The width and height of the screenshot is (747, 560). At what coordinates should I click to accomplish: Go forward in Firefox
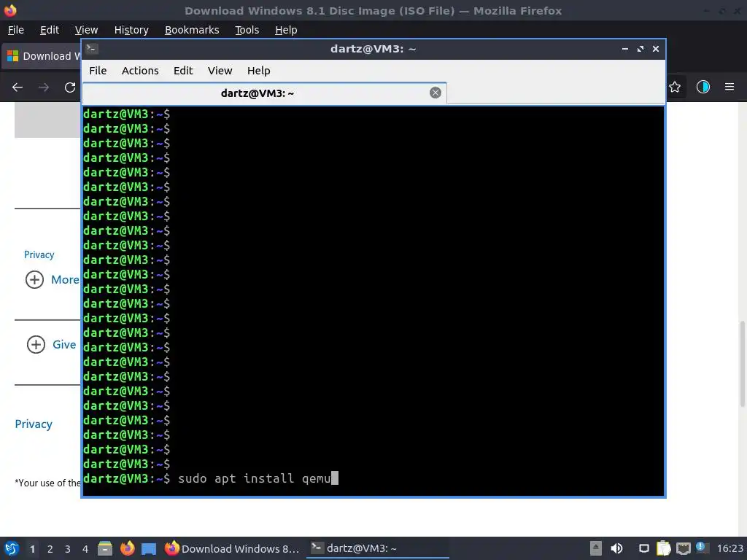44,87
